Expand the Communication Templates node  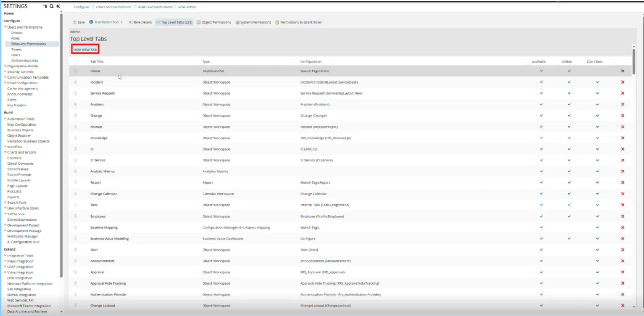tap(5, 77)
